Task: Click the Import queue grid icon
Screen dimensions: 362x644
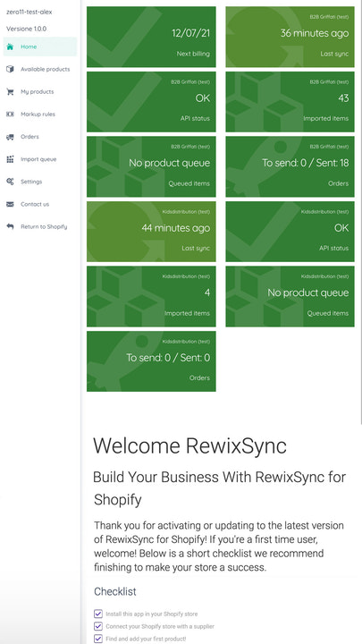Action: click(x=10, y=159)
